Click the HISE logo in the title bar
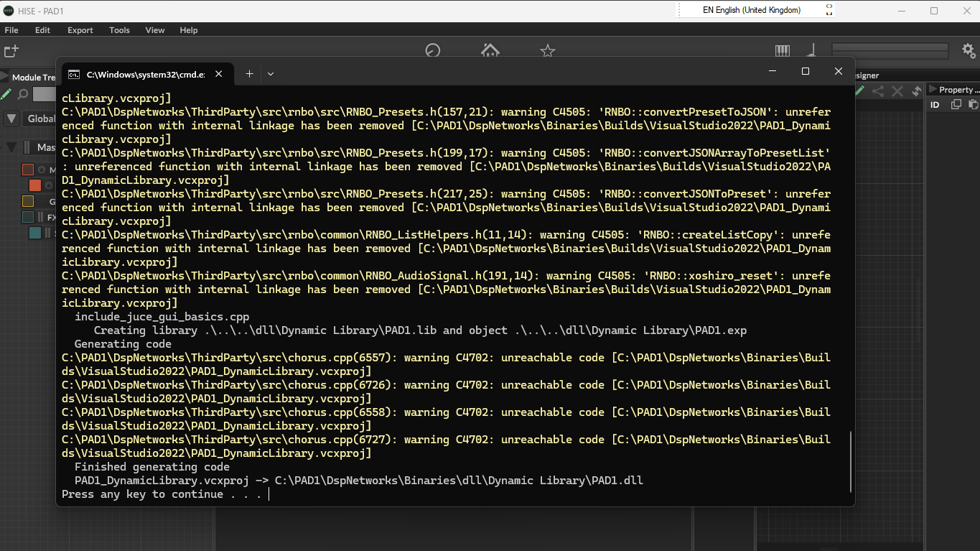This screenshot has height=551, width=980. (9, 11)
